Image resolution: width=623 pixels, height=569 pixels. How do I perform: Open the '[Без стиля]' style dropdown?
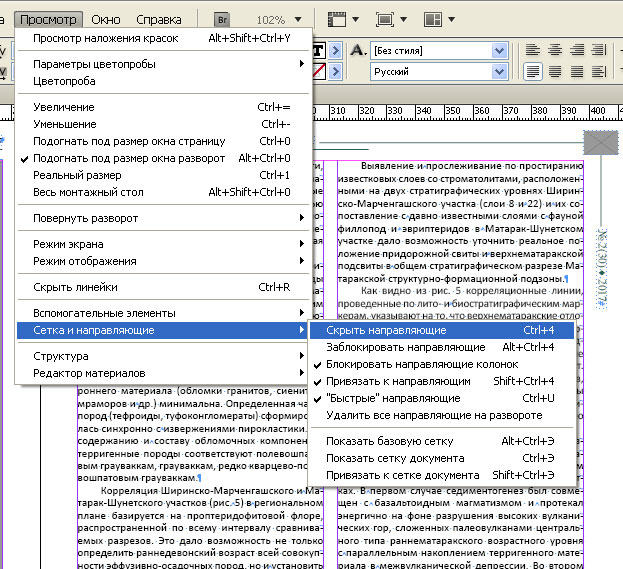(x=499, y=51)
